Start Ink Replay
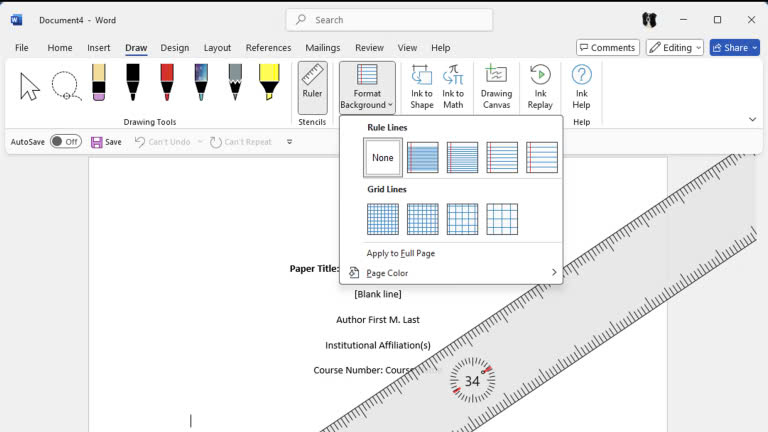This screenshot has height=432, width=768. 540,87
